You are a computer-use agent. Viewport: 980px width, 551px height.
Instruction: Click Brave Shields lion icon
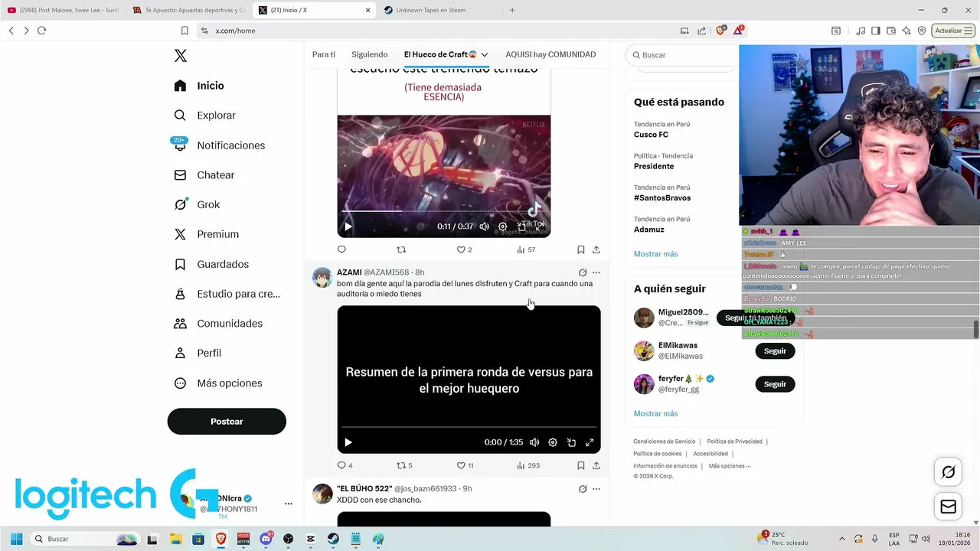point(720,31)
